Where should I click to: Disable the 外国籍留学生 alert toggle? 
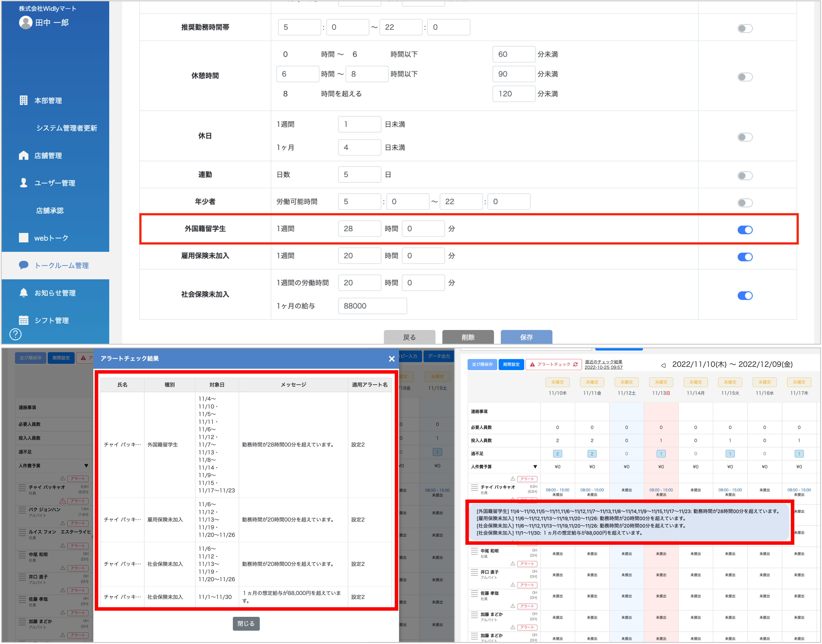click(x=745, y=230)
